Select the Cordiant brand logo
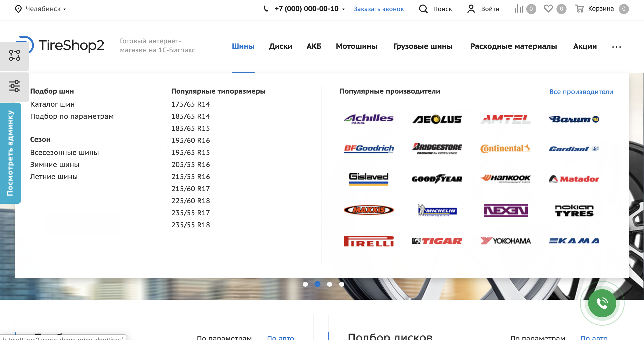644x340 pixels. point(574,149)
